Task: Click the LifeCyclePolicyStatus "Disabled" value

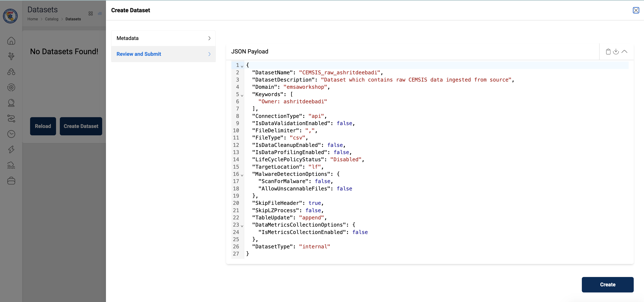Action: (x=346, y=159)
